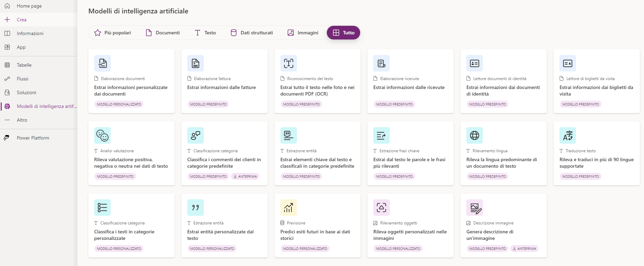
Task: Click the identity document reader icon
Action: 475,63
